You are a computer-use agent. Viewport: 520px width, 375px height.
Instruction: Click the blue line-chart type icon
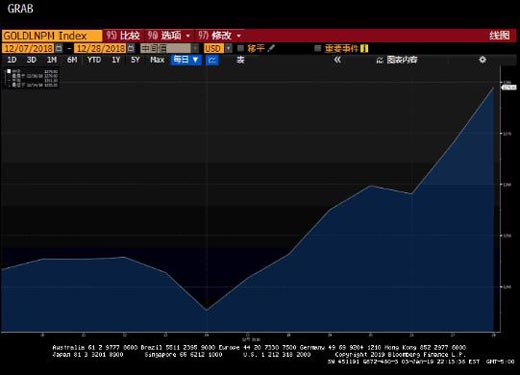[x=212, y=60]
